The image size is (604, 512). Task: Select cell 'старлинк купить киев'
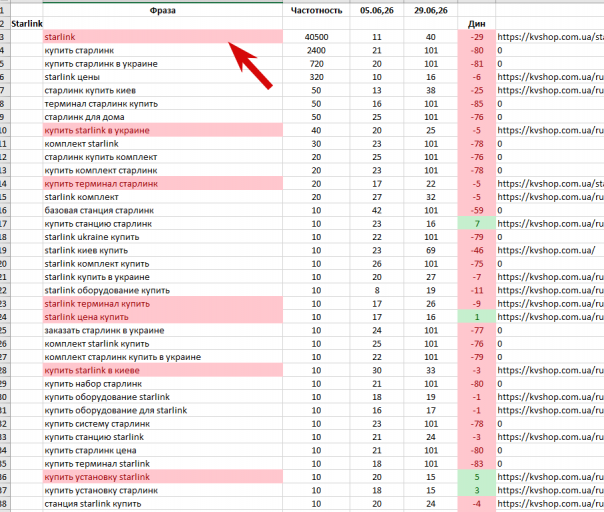[163, 91]
